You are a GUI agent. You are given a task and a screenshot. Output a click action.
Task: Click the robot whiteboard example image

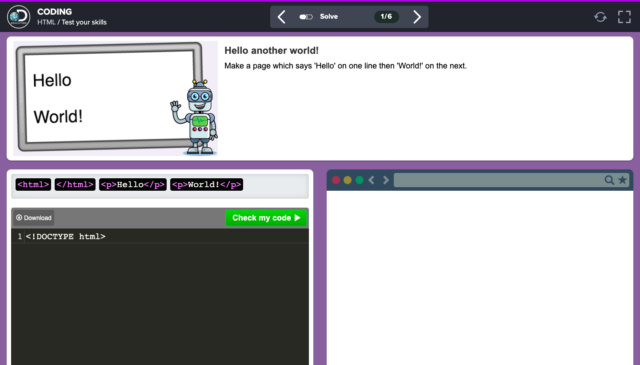(x=116, y=98)
